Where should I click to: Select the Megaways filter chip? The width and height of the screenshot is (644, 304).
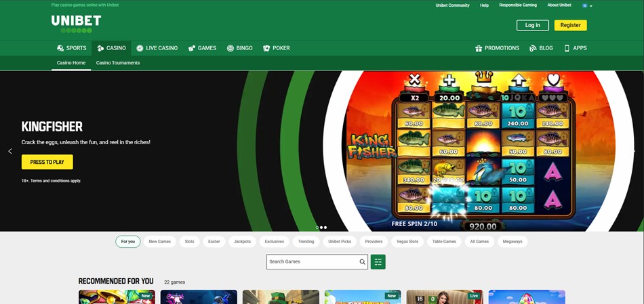coord(512,242)
